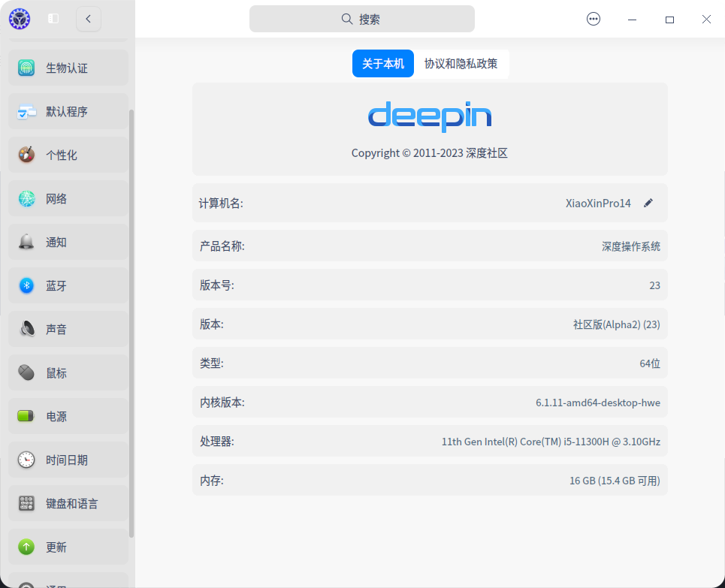Minimize the control center window

(632, 20)
